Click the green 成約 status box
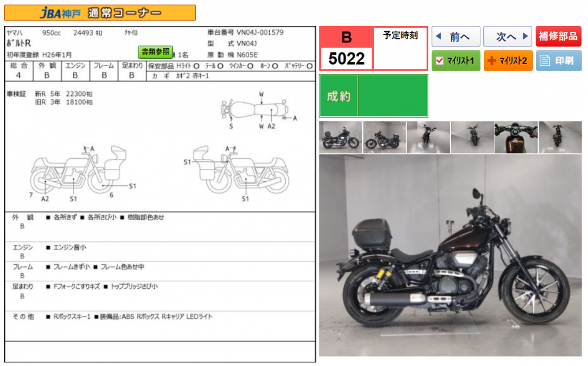Viewport: 588px width, 366px height. [x=373, y=96]
